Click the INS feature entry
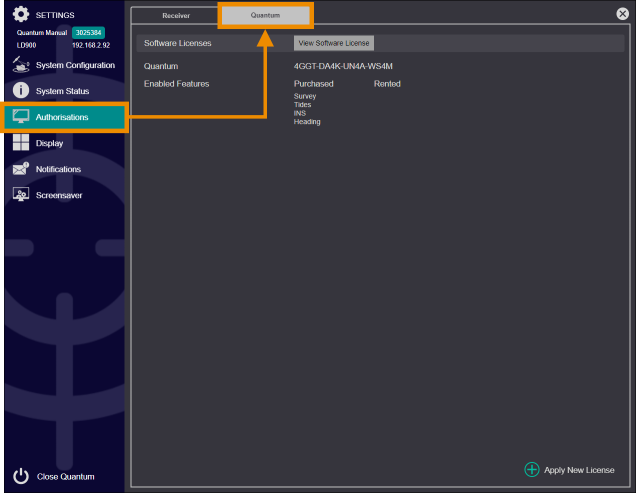The width and height of the screenshot is (636, 493). (300, 113)
